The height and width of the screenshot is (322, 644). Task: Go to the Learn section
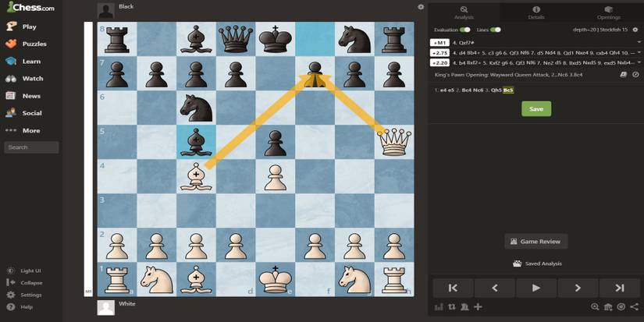point(23,61)
